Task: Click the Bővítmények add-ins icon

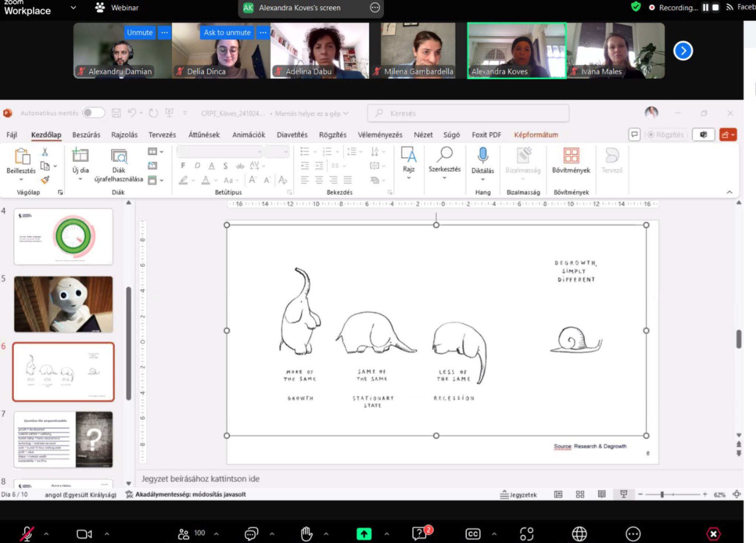Action: [571, 156]
